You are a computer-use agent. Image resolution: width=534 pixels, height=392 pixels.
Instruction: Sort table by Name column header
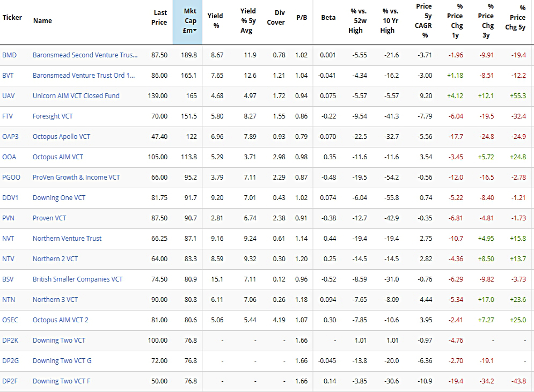pyautogui.click(x=42, y=21)
